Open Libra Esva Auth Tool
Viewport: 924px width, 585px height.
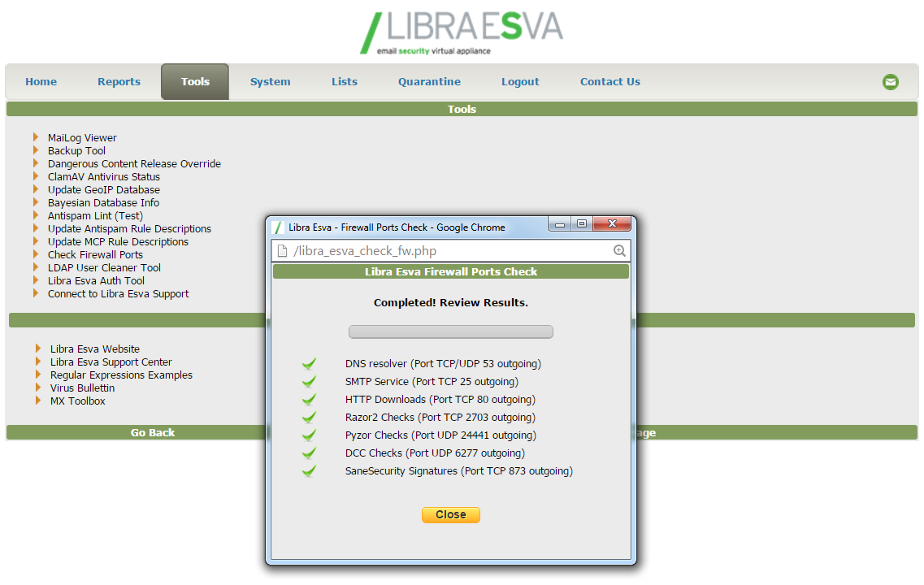pyautogui.click(x=96, y=280)
